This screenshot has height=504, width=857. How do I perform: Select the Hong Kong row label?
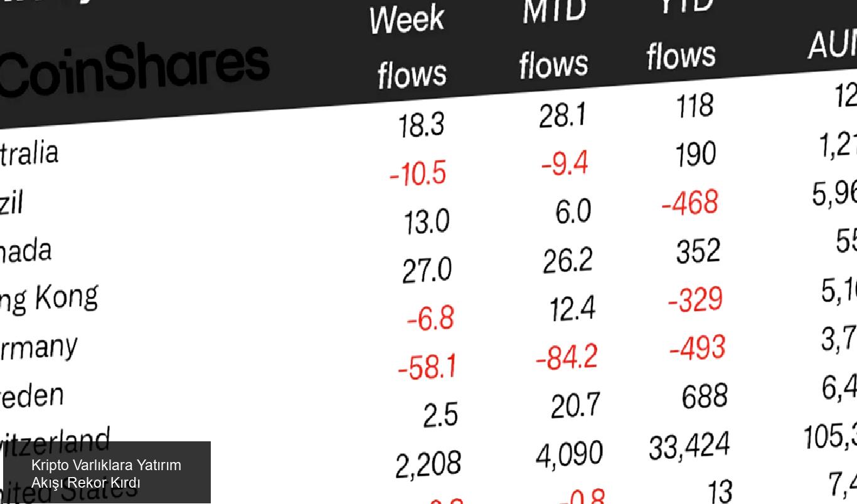(x=49, y=298)
